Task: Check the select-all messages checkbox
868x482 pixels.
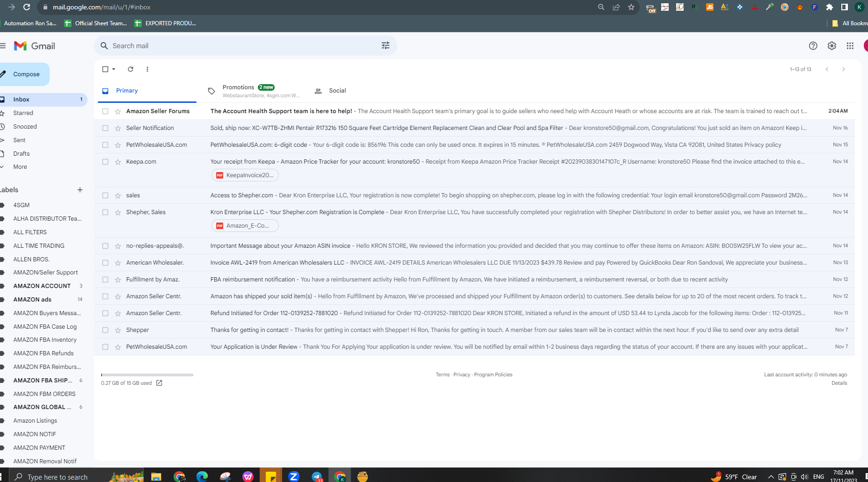Action: (x=105, y=69)
